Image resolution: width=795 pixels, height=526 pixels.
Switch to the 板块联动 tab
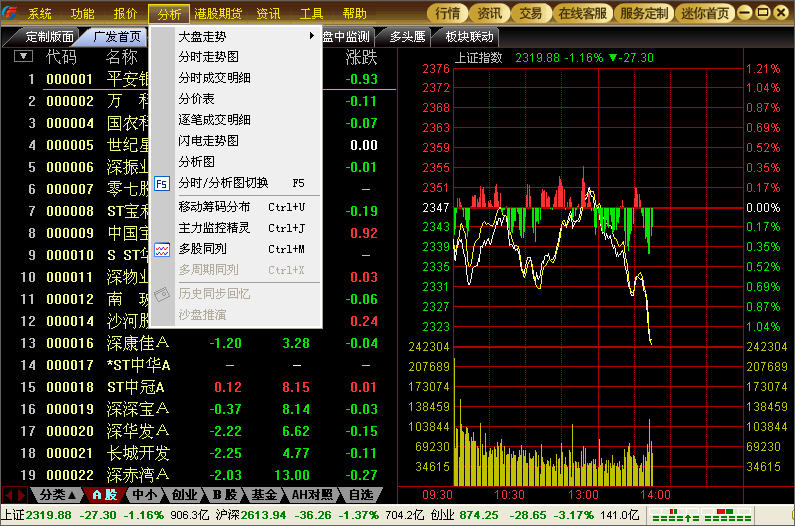coord(468,36)
